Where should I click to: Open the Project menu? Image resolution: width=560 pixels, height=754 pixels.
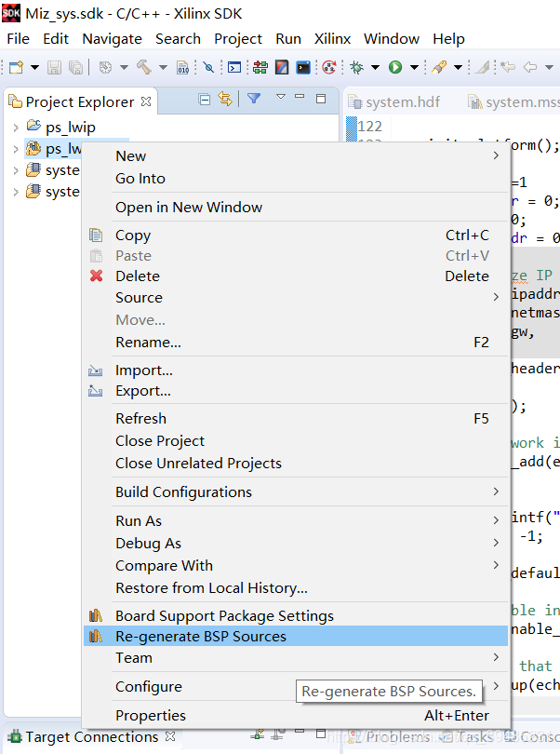(x=238, y=38)
